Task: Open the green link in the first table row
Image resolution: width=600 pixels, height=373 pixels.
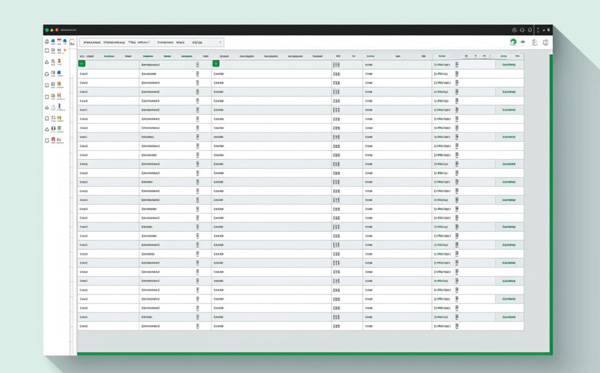Action: [x=509, y=65]
